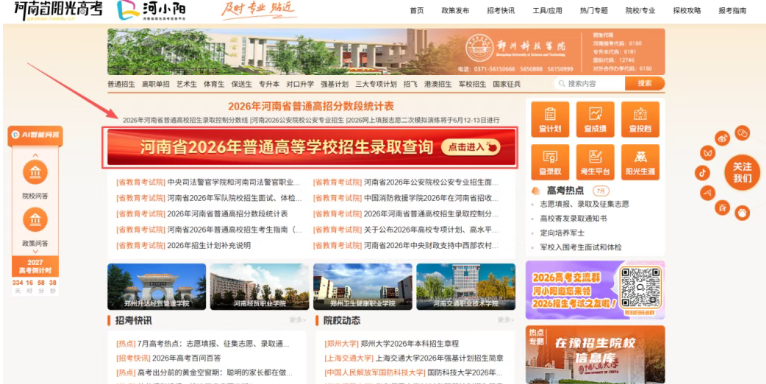Open 河南交通职业技术学院 school thumbnail

(x=466, y=287)
